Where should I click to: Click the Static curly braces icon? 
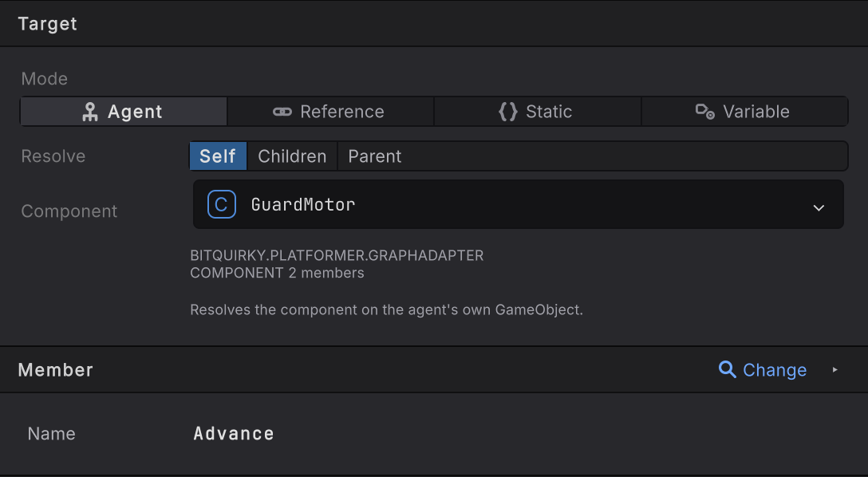pos(507,112)
